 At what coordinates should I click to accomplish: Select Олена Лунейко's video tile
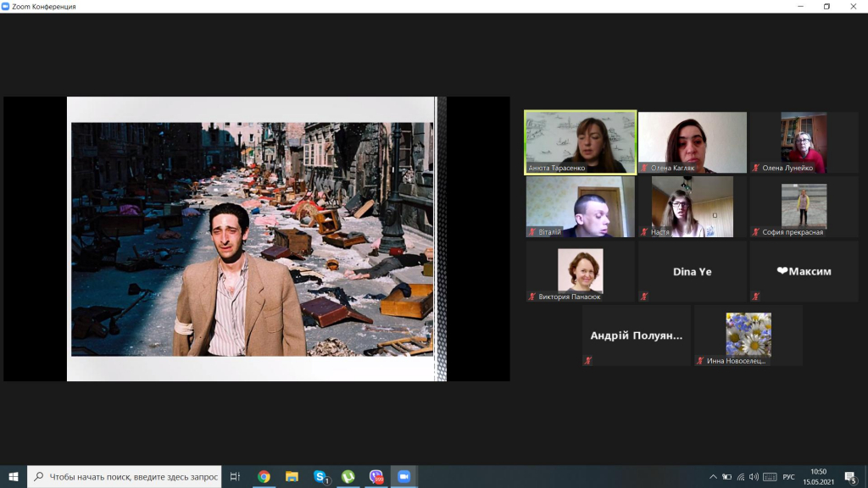804,142
